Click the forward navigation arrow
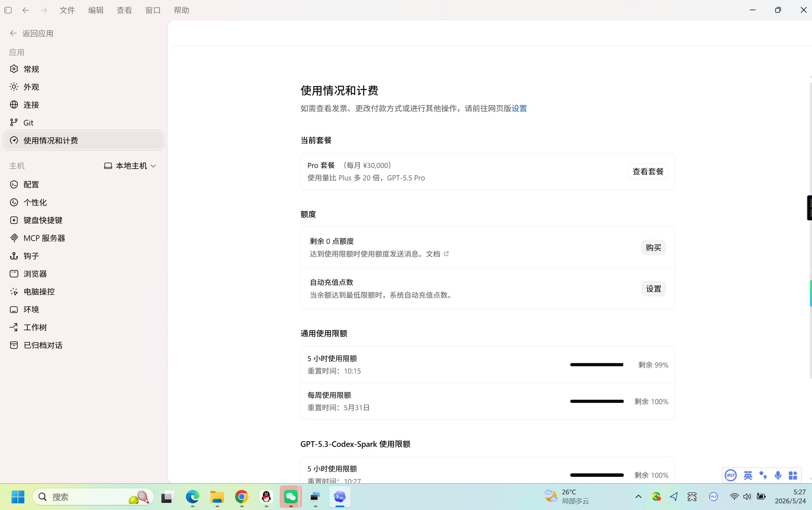Image resolution: width=812 pixels, height=510 pixels. pyautogui.click(x=43, y=10)
